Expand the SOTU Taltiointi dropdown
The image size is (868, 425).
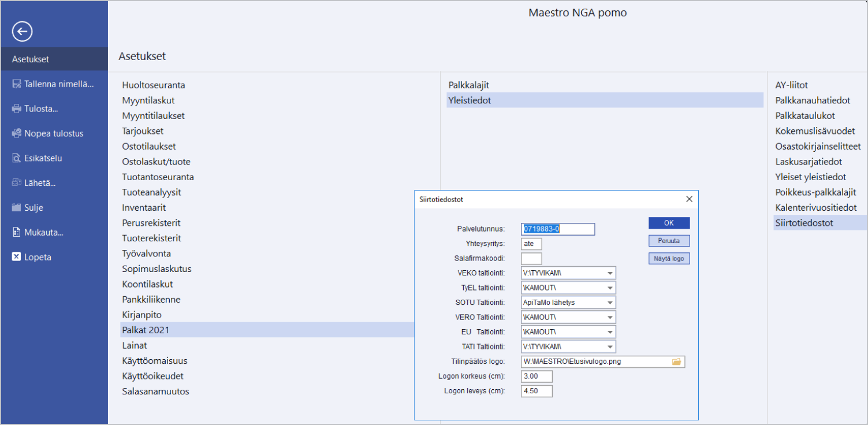(610, 303)
